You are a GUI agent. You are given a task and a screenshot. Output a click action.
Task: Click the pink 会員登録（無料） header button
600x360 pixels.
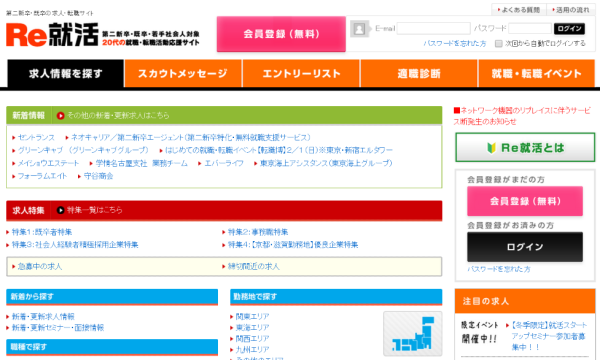coord(281,34)
